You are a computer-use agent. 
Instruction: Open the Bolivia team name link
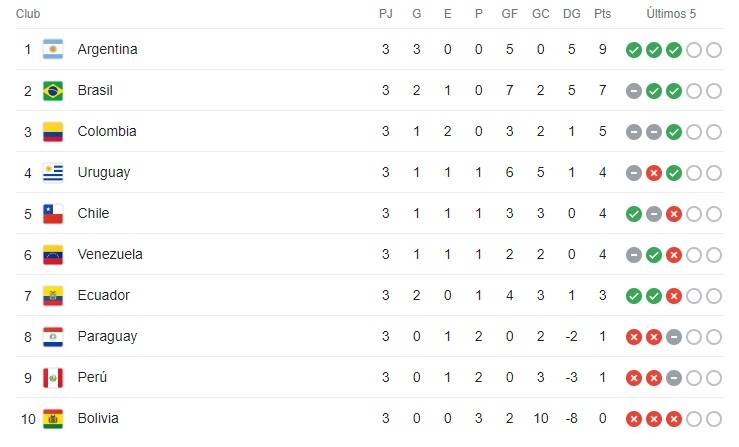click(98, 419)
